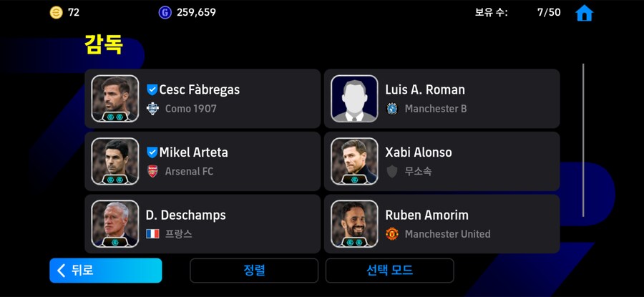
Task: Tap the blue home icon
Action: pos(584,13)
